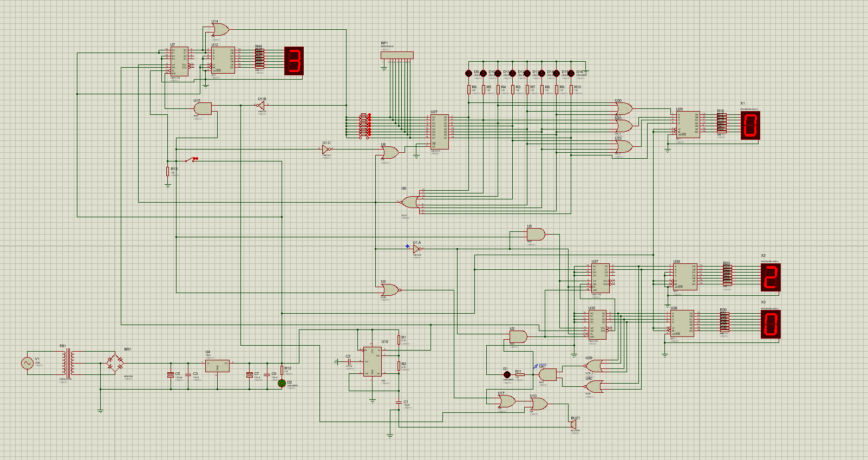The image size is (868, 460).
Task: Click LED D12
Action: coord(513,73)
